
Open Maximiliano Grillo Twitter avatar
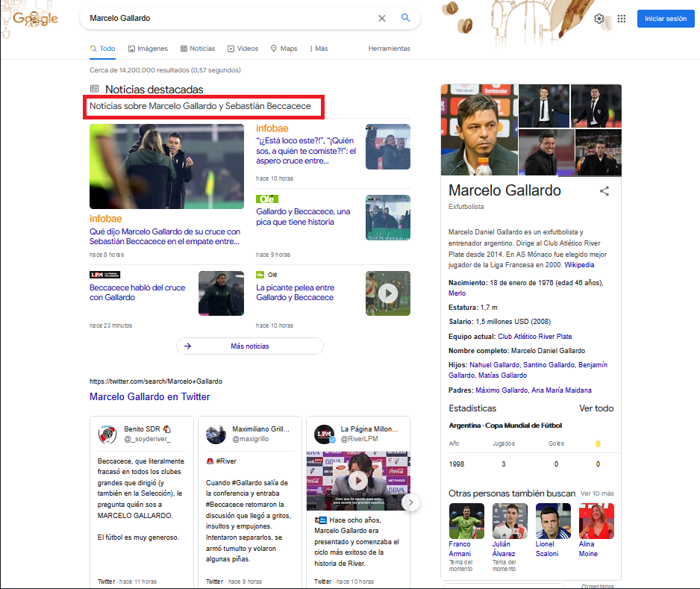pos(216,434)
